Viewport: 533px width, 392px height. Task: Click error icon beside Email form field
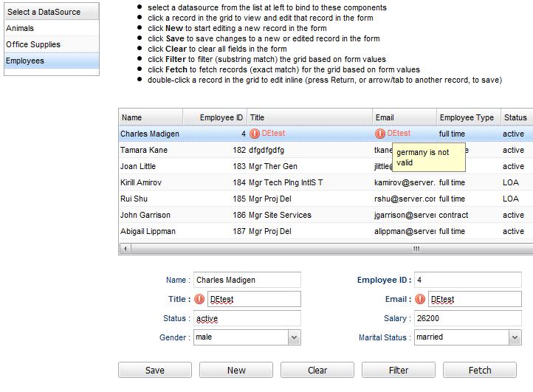tap(421, 299)
